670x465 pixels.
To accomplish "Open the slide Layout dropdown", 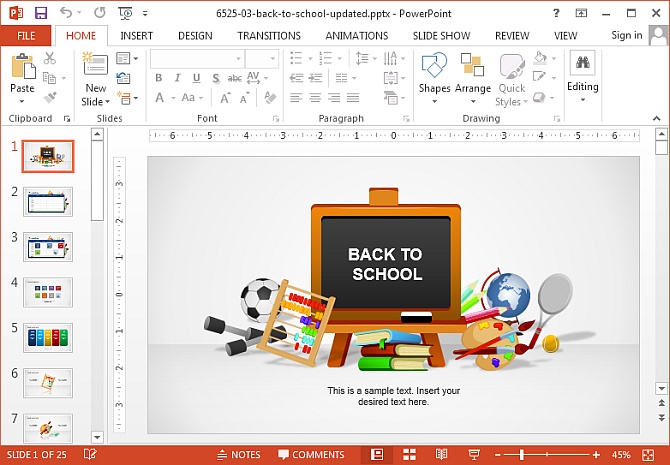I will click(x=127, y=58).
